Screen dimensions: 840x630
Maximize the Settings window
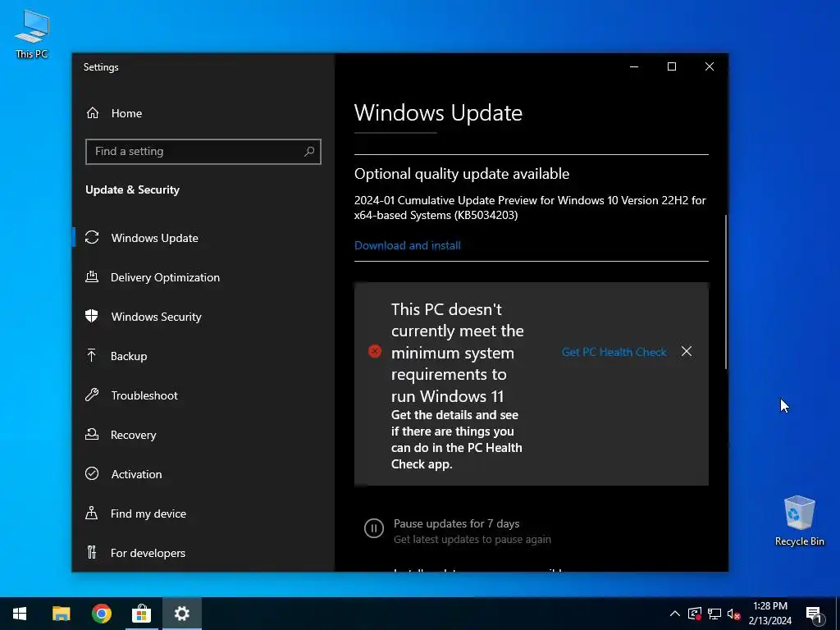click(672, 66)
